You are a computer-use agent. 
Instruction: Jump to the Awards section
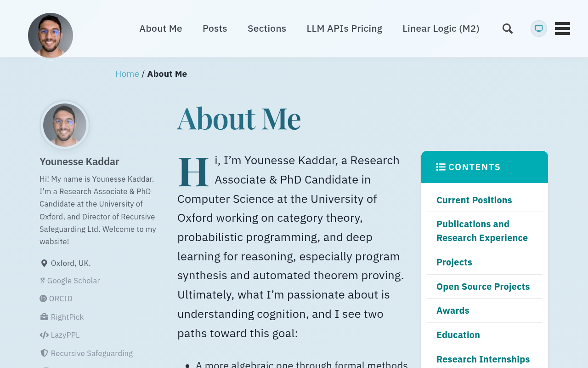click(453, 310)
